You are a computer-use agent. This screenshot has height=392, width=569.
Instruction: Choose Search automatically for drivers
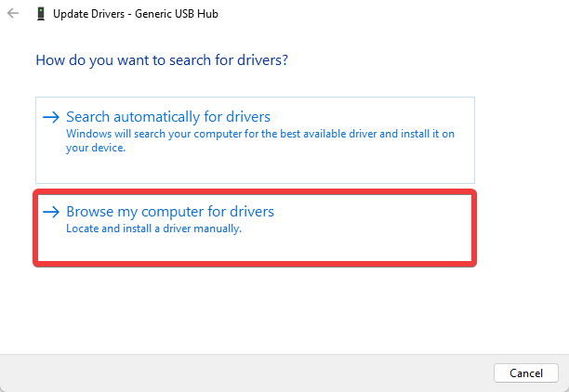[168, 117]
